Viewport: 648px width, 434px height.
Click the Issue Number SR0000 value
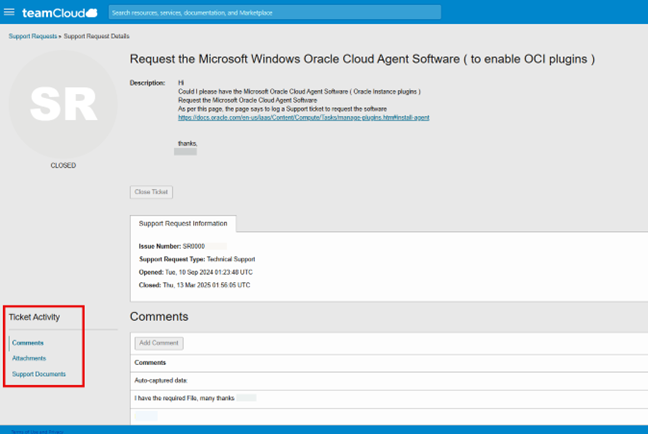[194, 246]
